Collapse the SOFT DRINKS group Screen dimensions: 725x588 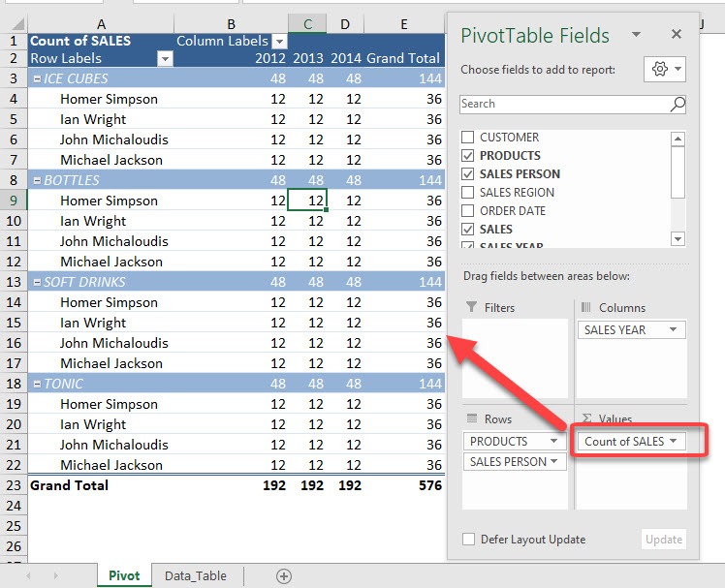pos(38,283)
